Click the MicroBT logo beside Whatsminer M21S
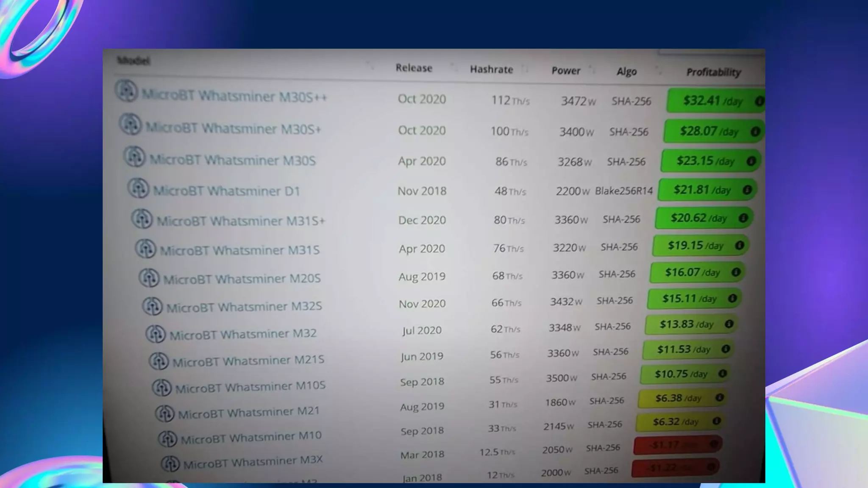This screenshot has width=868, height=488. pos(159,361)
